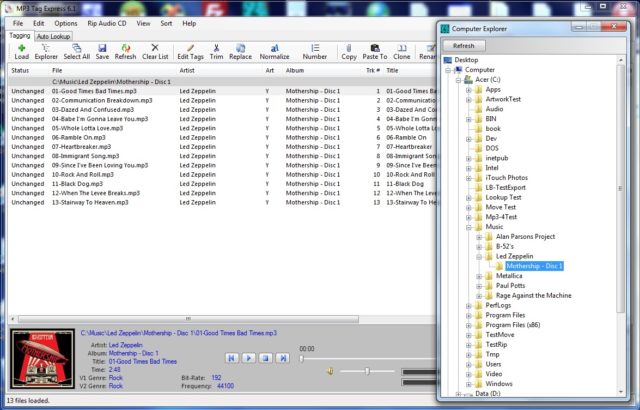Select the Lookup Test folder
Viewport: 640px width, 410px height.
pos(503,197)
